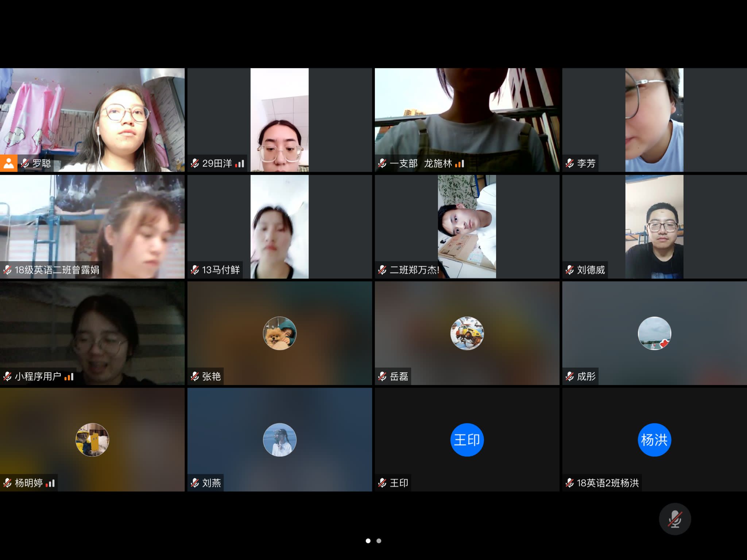This screenshot has height=560, width=747.
Task: Open 刘燕's round avatar
Action: (x=280, y=440)
